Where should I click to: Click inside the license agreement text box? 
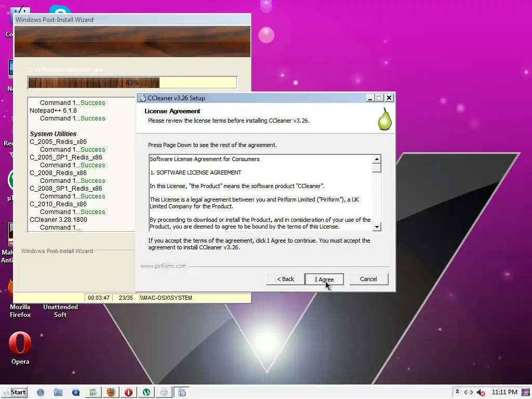pos(261,193)
